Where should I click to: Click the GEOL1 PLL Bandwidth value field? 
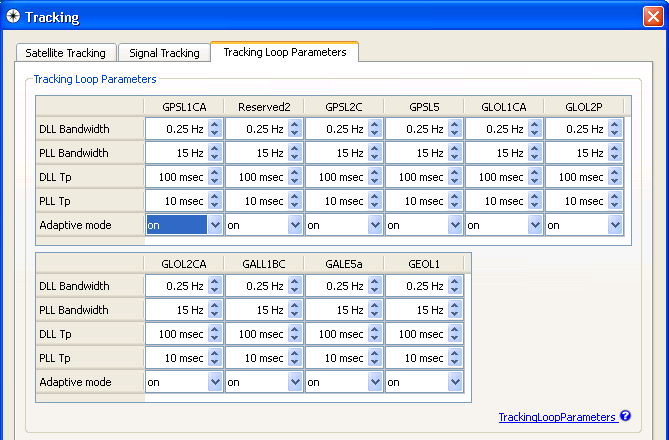tap(414, 310)
